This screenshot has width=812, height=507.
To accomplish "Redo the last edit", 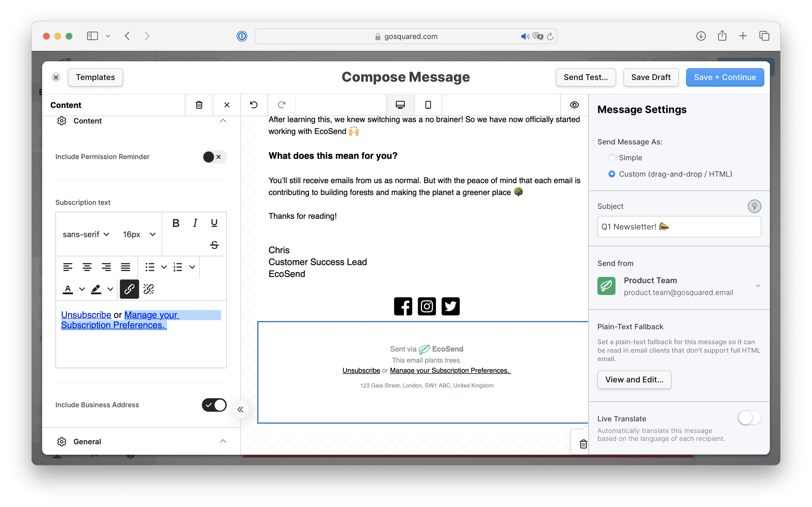I will coord(281,105).
